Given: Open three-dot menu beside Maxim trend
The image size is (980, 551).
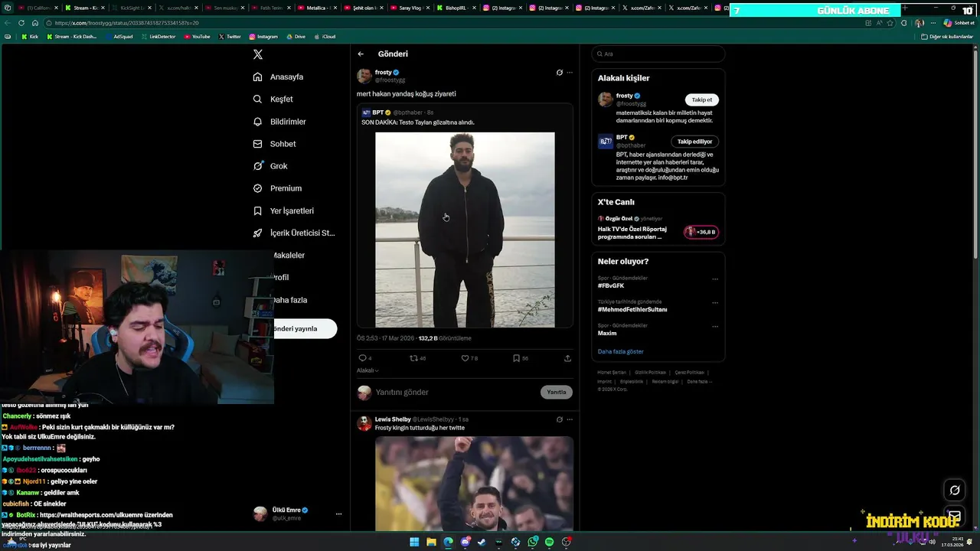Looking at the screenshot, I should (715, 327).
